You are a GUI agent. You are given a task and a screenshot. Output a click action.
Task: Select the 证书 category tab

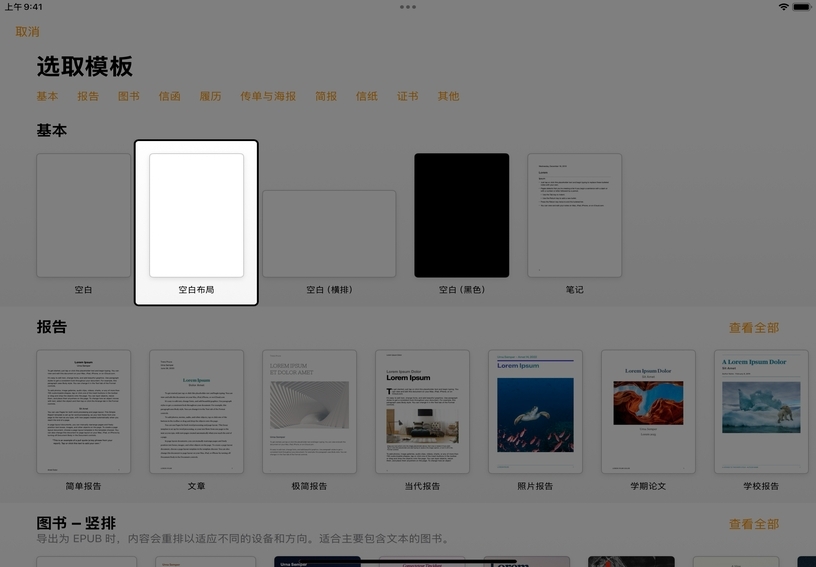point(407,97)
